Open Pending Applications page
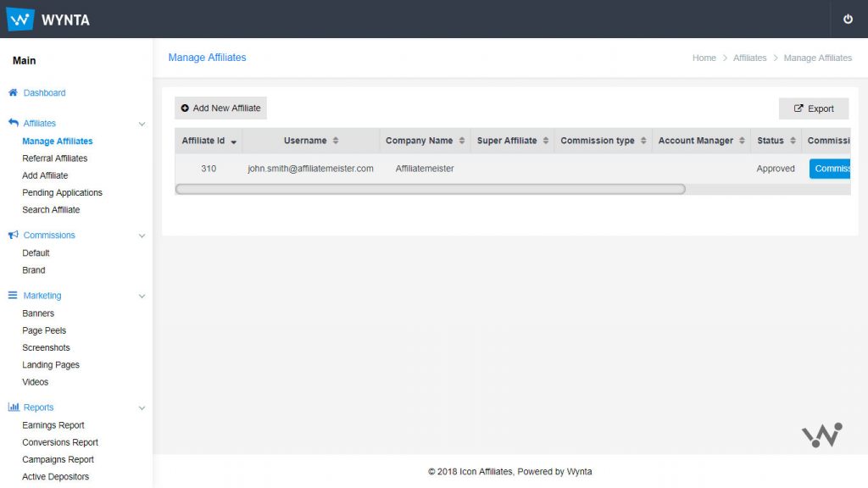This screenshot has height=488, width=868. (x=62, y=192)
